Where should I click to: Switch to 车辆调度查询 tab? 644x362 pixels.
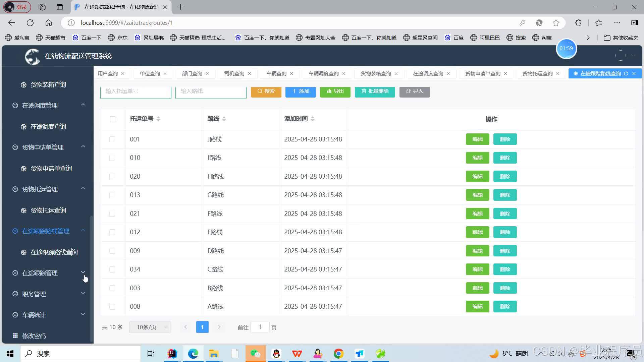(x=323, y=73)
